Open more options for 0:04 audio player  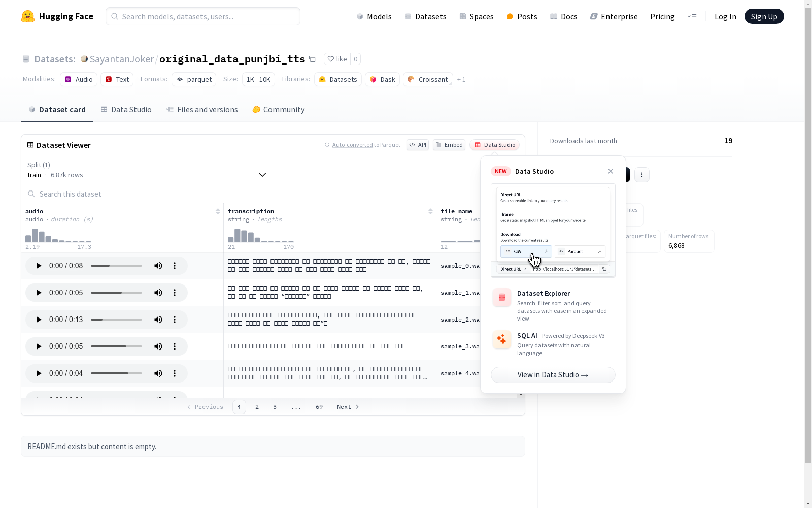pyautogui.click(x=175, y=373)
